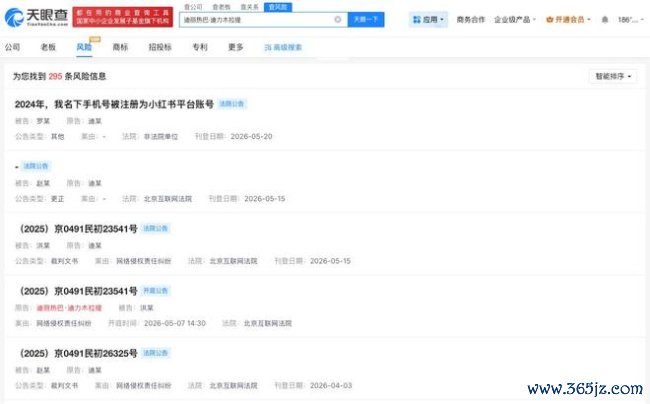The width and height of the screenshot is (650, 404).
Task: Click 法院公告 tag beside the 小红书 result
Action: (232, 104)
